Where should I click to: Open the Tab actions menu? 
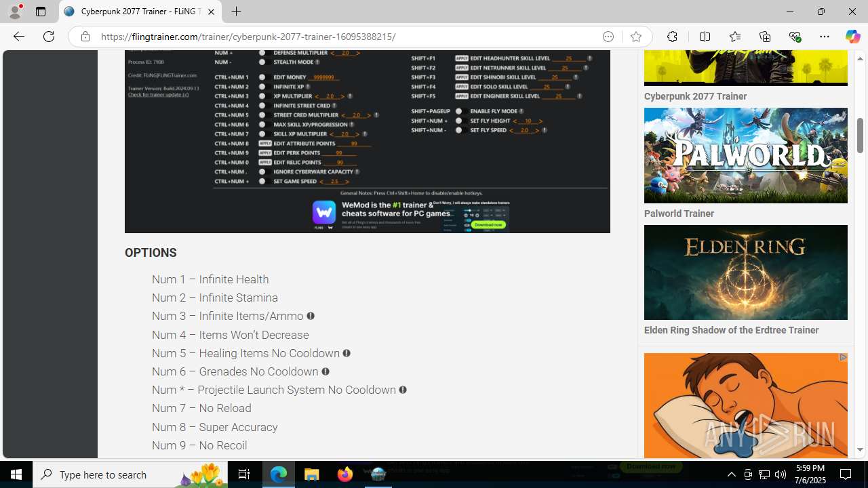click(x=40, y=12)
